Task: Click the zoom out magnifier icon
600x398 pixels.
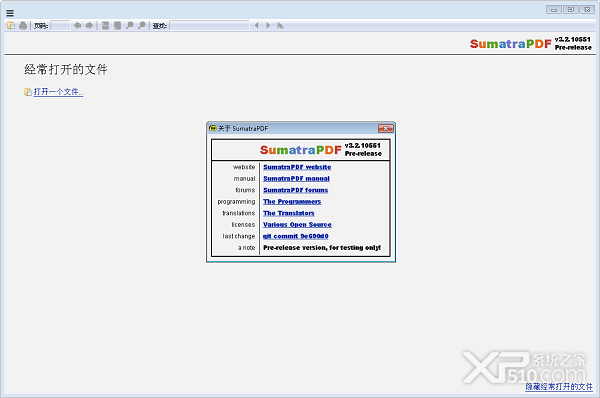Action: click(x=130, y=26)
